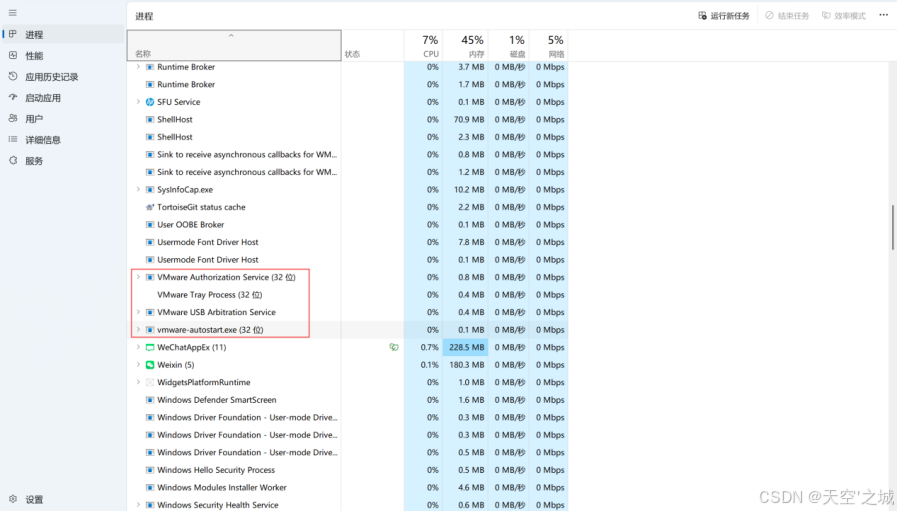Expand the WidgetsPlatformRuntime row
898x512 pixels.
click(x=138, y=382)
